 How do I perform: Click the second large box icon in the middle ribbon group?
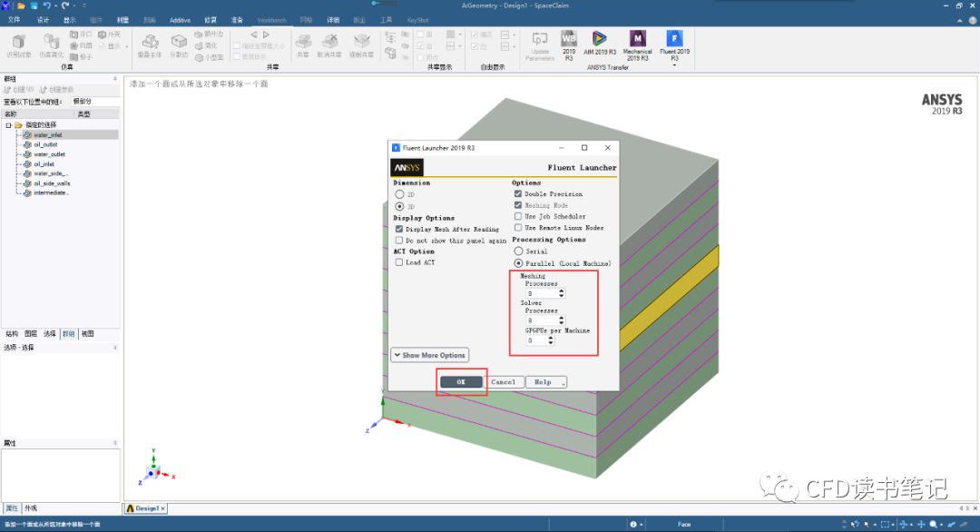[x=179, y=42]
